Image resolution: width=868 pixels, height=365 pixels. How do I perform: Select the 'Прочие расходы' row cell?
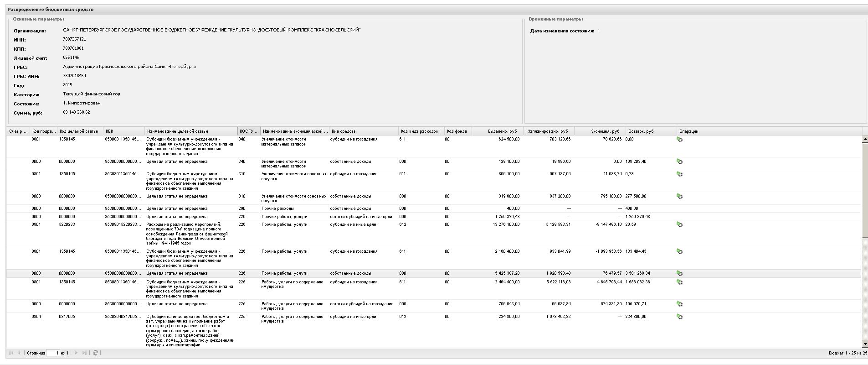pos(277,209)
